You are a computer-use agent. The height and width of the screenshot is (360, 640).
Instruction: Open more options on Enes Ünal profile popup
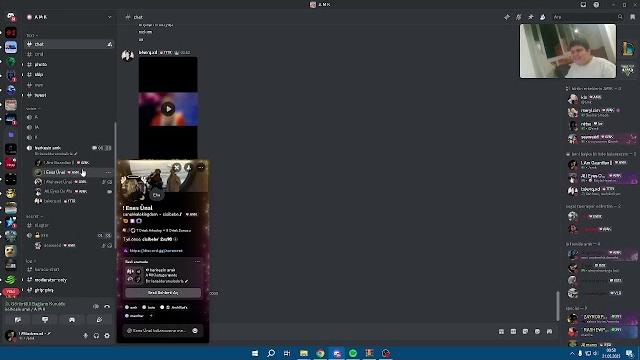click(x=200, y=167)
